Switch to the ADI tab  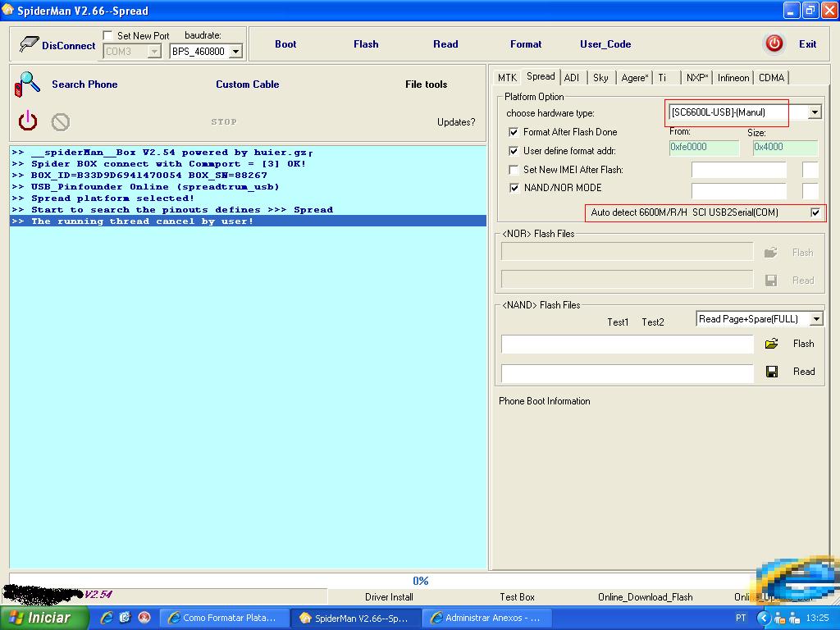pos(572,78)
